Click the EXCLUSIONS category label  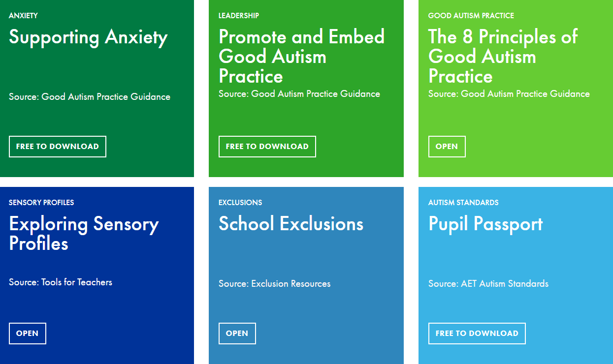click(240, 202)
